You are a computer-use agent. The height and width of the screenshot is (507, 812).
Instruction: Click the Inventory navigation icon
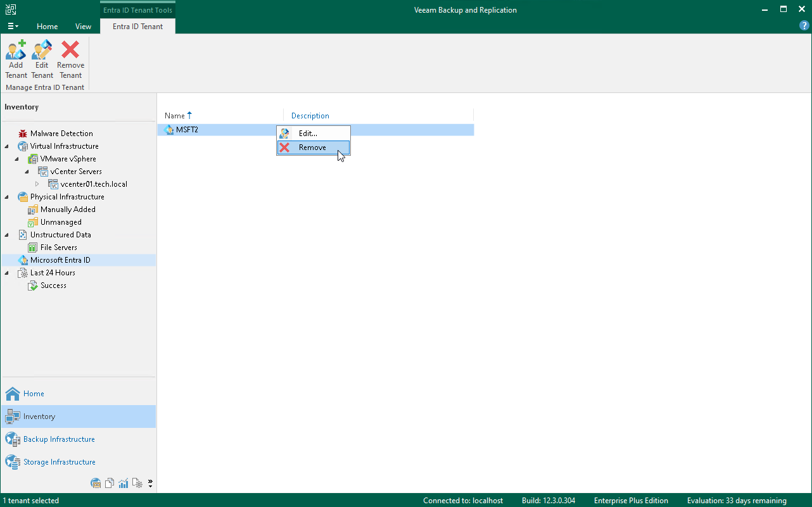[x=13, y=416]
